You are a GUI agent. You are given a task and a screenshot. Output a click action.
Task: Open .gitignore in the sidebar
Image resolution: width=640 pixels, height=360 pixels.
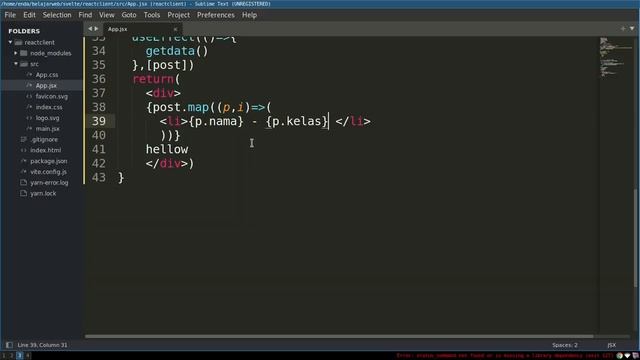click(44, 140)
